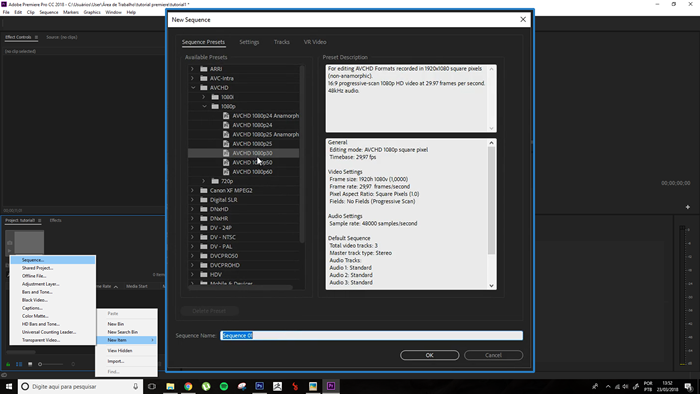Click the Premiere Pro taskbar icon
This screenshot has width=700, height=394.
coord(331,386)
